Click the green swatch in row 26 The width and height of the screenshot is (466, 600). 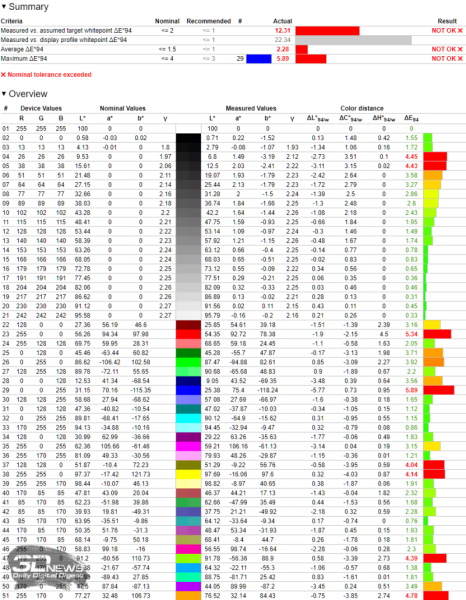(x=188, y=362)
